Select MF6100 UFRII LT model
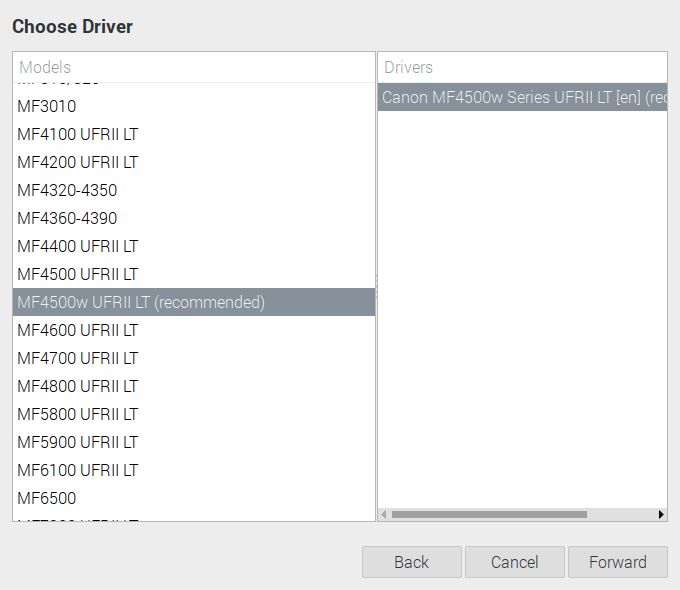Image resolution: width=680 pixels, height=590 pixels. [x=78, y=470]
